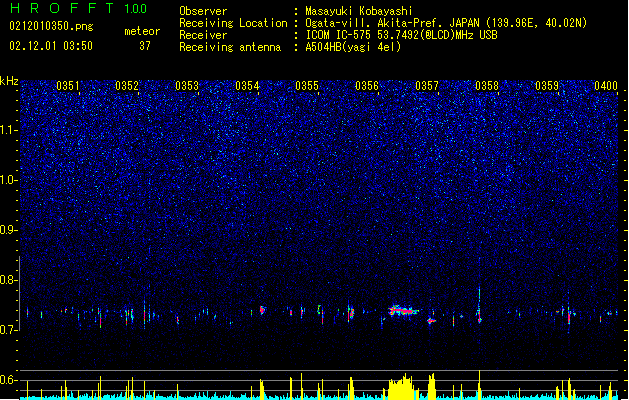
Task: Click the Receiving antenna label
Action: (230, 47)
